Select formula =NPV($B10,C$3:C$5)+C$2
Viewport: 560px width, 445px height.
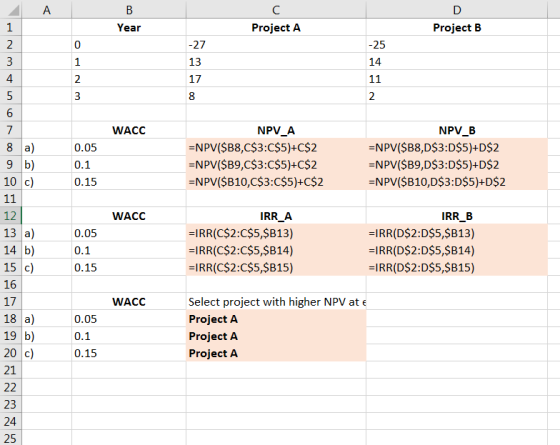pyautogui.click(x=276, y=182)
